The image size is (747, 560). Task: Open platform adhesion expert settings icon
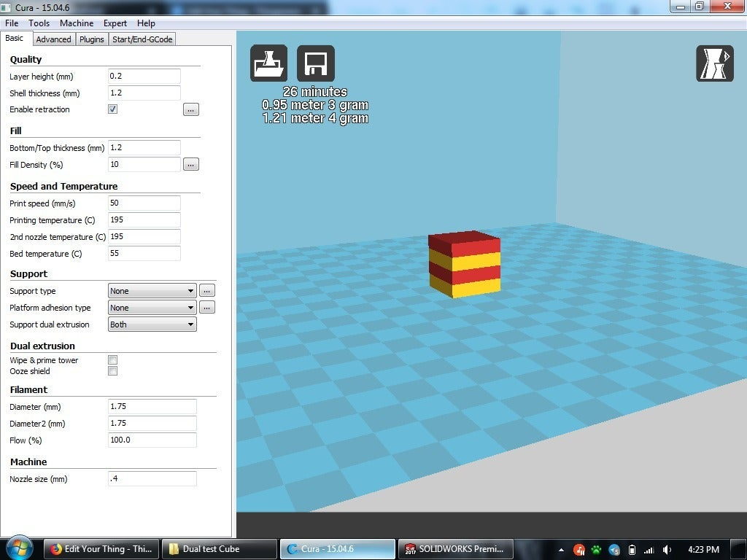click(x=206, y=307)
